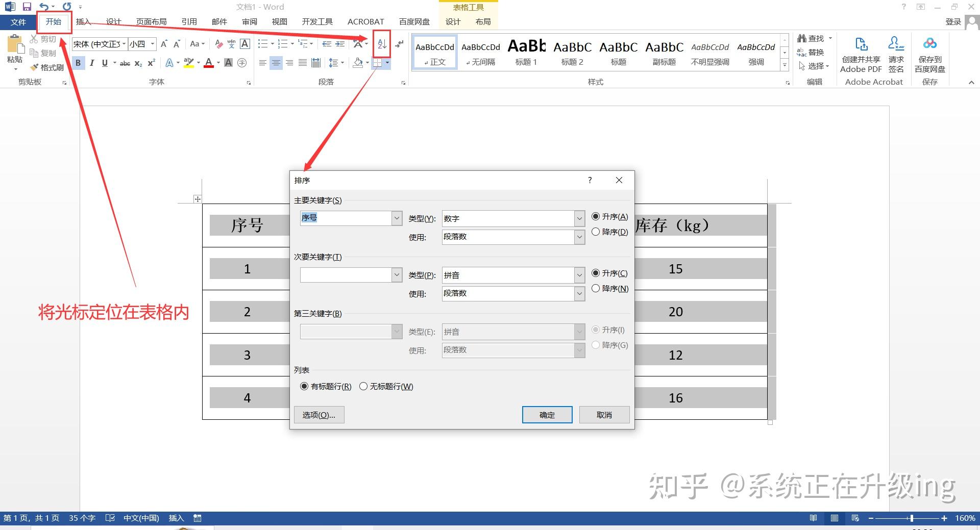Show paragraph marks icon
Viewport: 980px width, 530px height.
coord(399,44)
